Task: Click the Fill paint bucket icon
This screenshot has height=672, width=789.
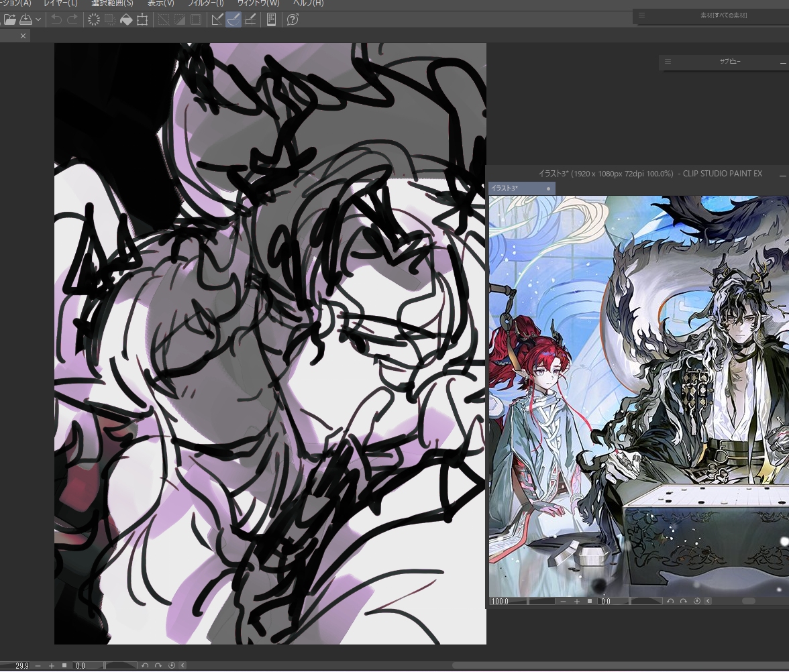Action: click(x=126, y=19)
